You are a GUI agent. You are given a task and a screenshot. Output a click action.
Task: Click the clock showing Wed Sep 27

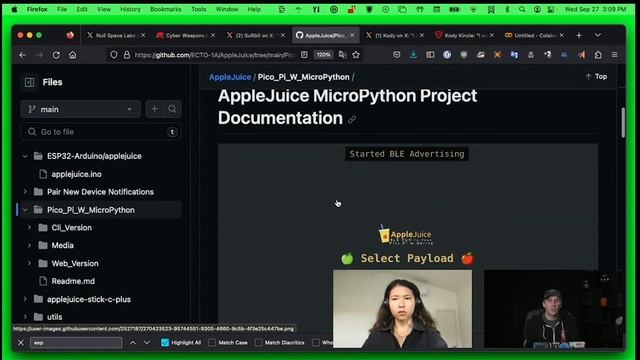point(595,9)
